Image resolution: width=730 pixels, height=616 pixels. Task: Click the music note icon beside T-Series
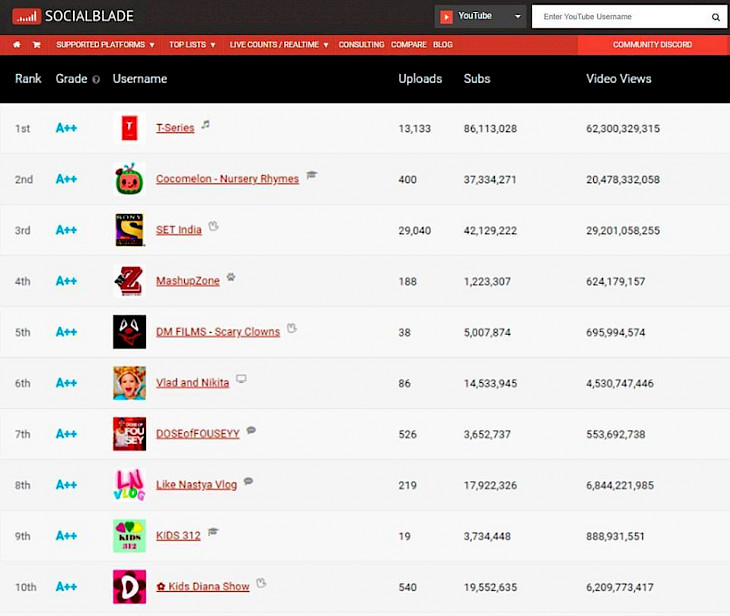205,124
